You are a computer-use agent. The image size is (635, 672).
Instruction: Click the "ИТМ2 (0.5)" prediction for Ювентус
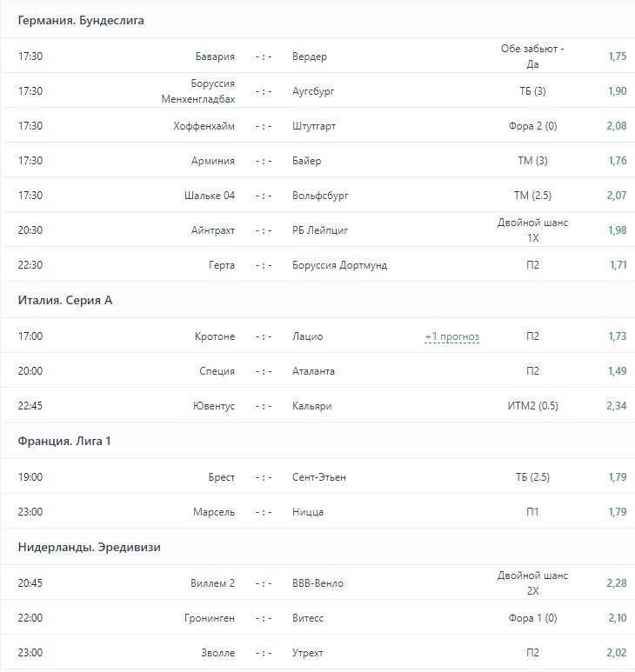point(532,406)
